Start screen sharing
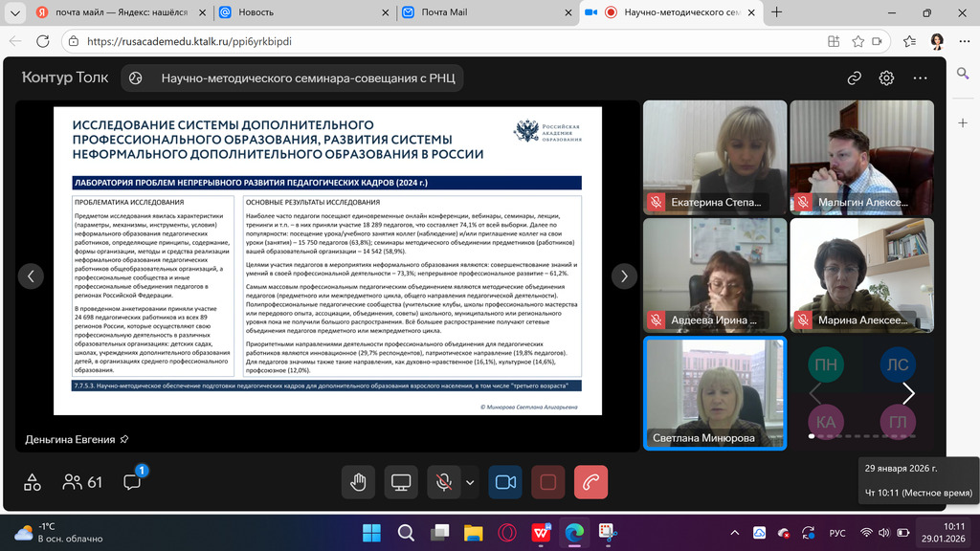 (x=401, y=482)
